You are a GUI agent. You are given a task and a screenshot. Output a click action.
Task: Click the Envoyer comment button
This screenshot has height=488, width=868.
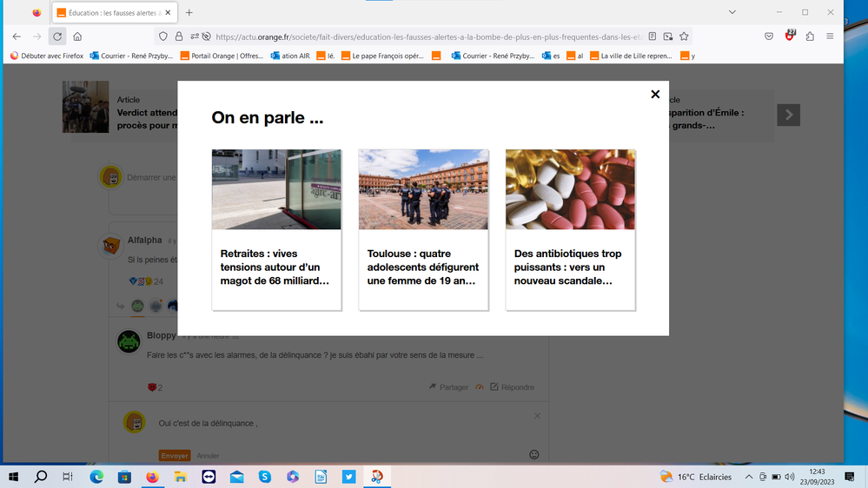point(175,455)
